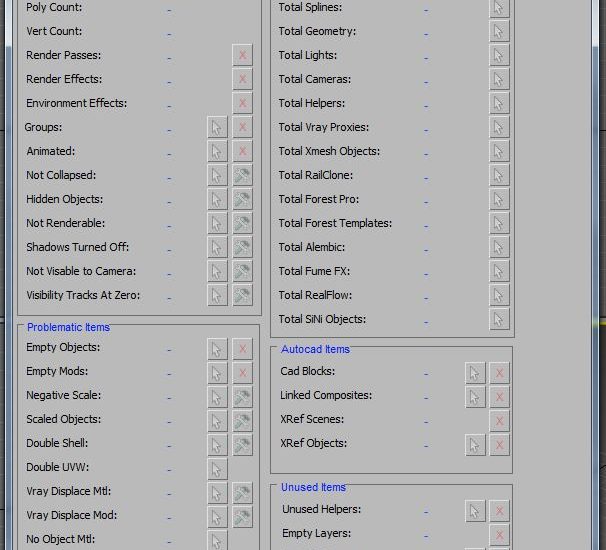Delete Empty Layers using the X button
The image size is (606, 550).
coord(499,535)
